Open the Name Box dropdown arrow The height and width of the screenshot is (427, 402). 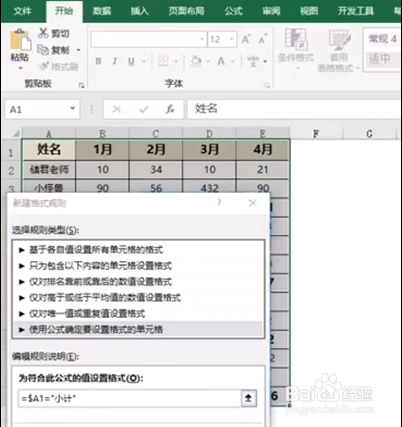(72, 109)
